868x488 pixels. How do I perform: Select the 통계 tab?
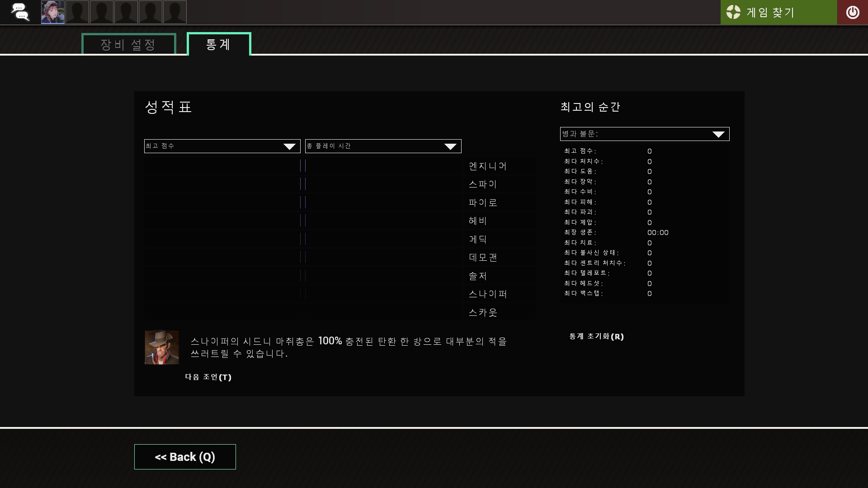point(218,44)
